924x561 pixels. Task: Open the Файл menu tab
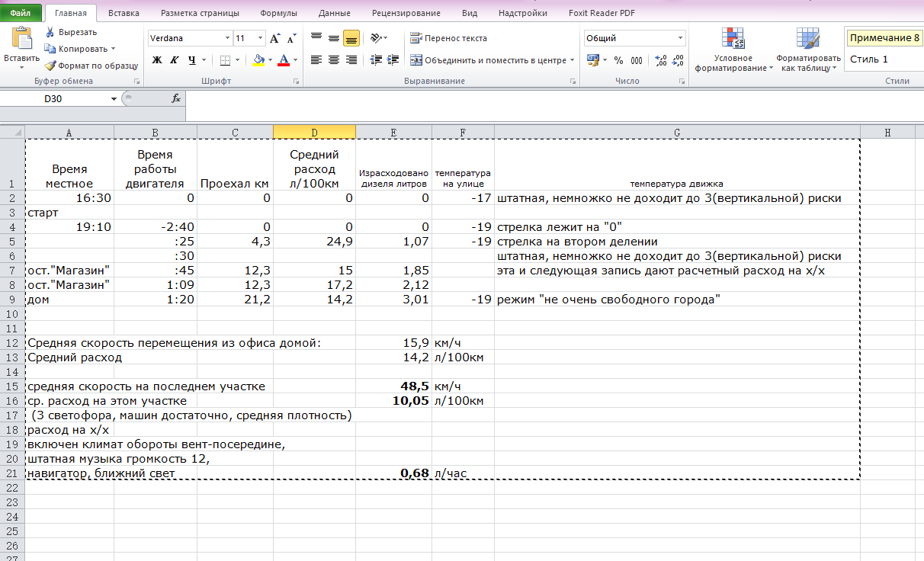click(x=21, y=13)
